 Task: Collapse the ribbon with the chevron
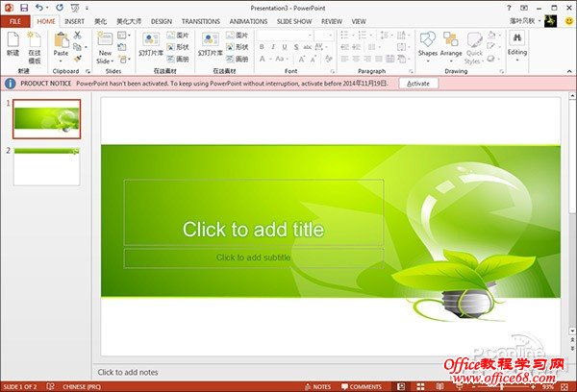569,71
